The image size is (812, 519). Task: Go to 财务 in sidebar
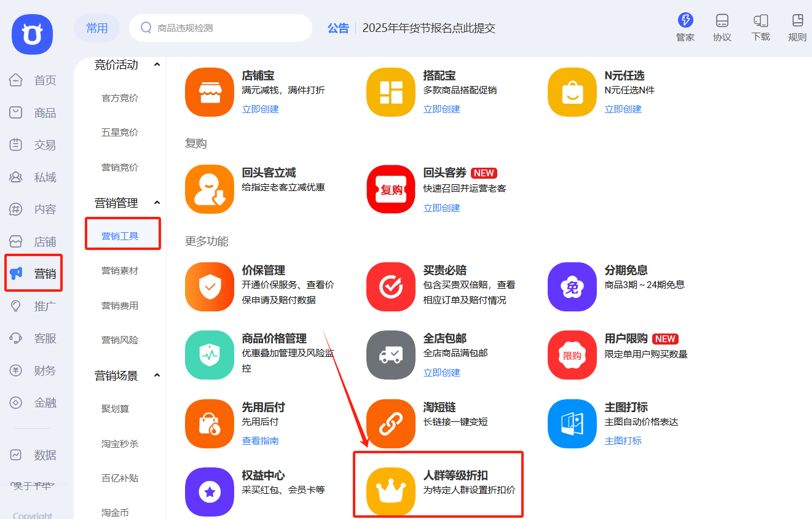coord(33,370)
